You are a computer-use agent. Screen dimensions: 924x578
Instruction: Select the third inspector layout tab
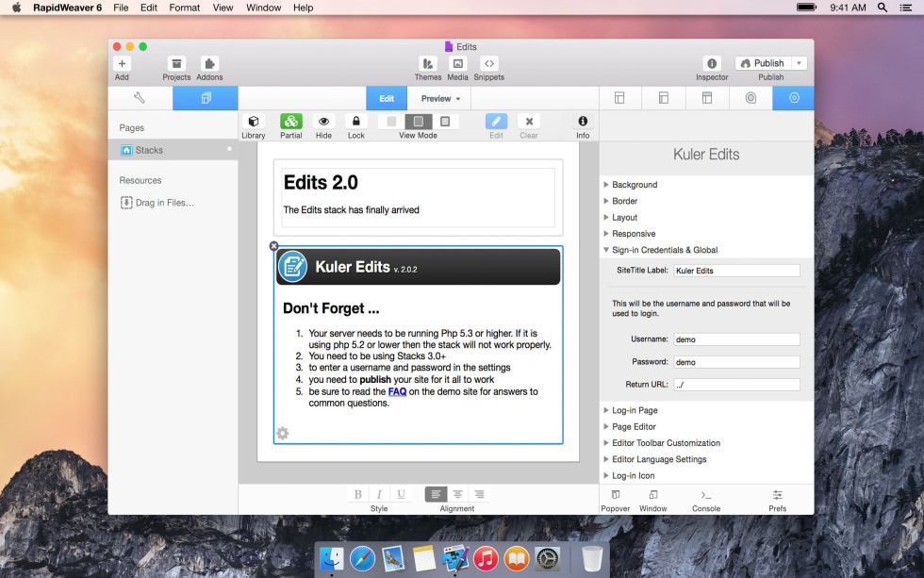707,98
